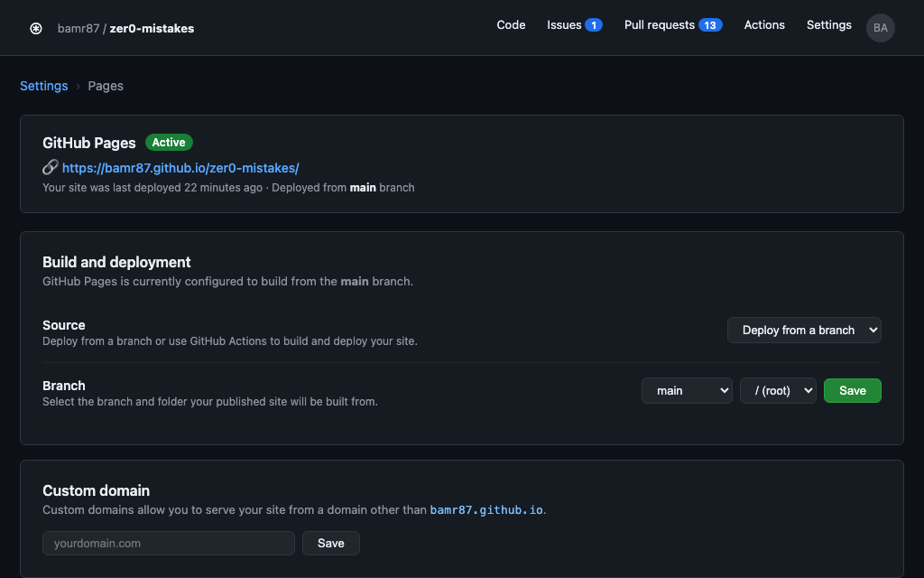Click the GitHub Pages heading
The width and height of the screenshot is (924, 578).
[89, 143]
